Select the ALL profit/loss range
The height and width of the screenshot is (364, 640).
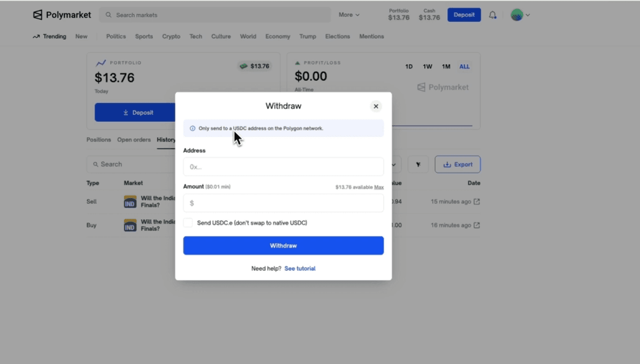(464, 67)
